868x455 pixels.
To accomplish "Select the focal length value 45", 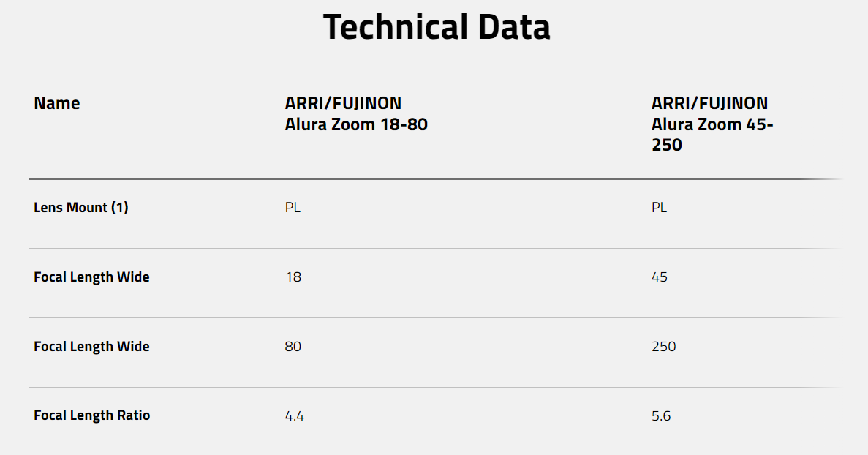I will pos(660,277).
